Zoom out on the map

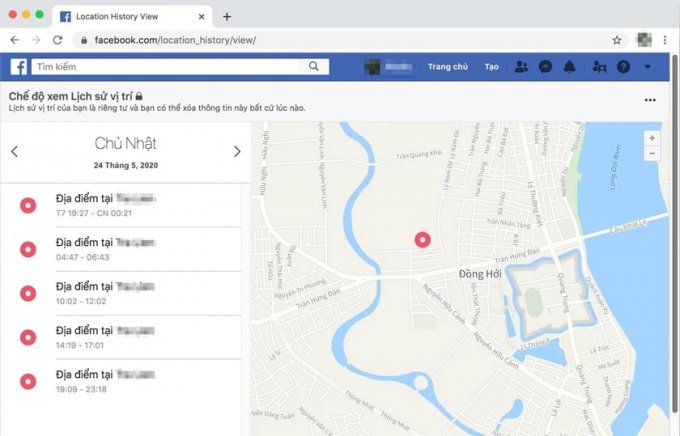click(652, 154)
